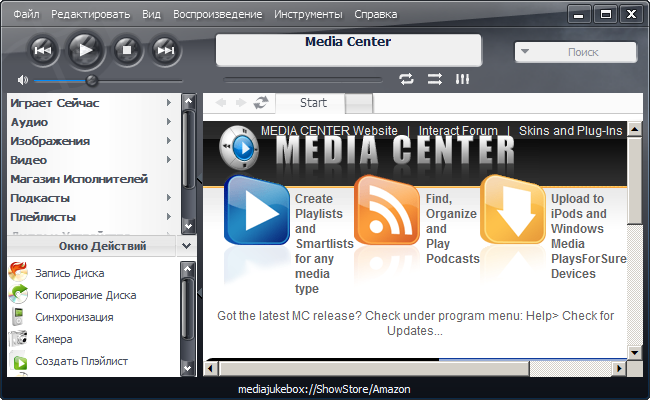Screen dimensions: 650x400
Task: Click horizontal scrollbar left arrow
Action: coord(211,368)
